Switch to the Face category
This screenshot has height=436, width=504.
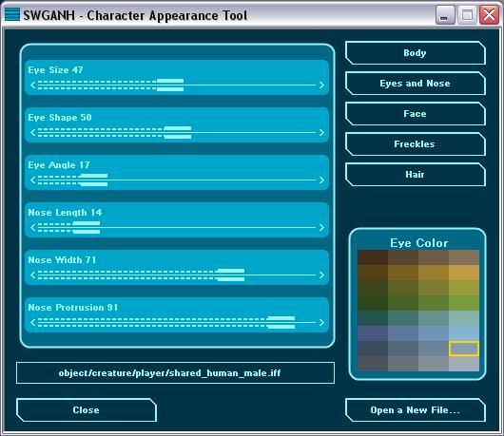coord(415,114)
